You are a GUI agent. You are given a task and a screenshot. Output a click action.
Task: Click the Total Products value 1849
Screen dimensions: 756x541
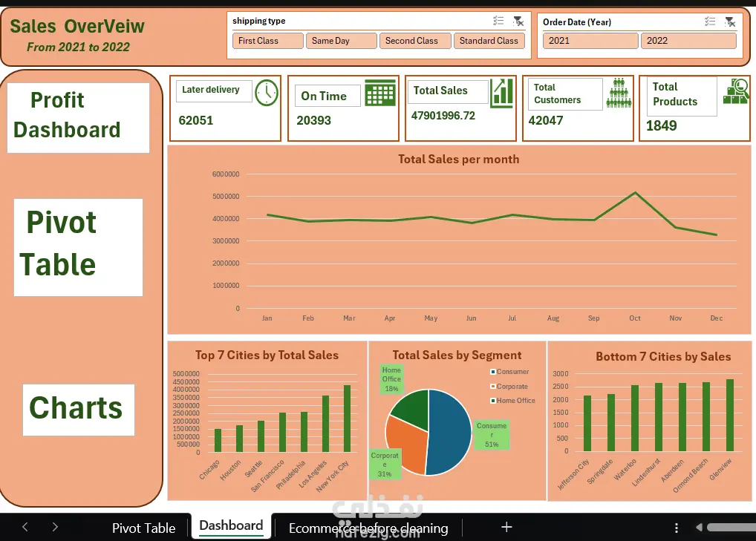point(662,125)
